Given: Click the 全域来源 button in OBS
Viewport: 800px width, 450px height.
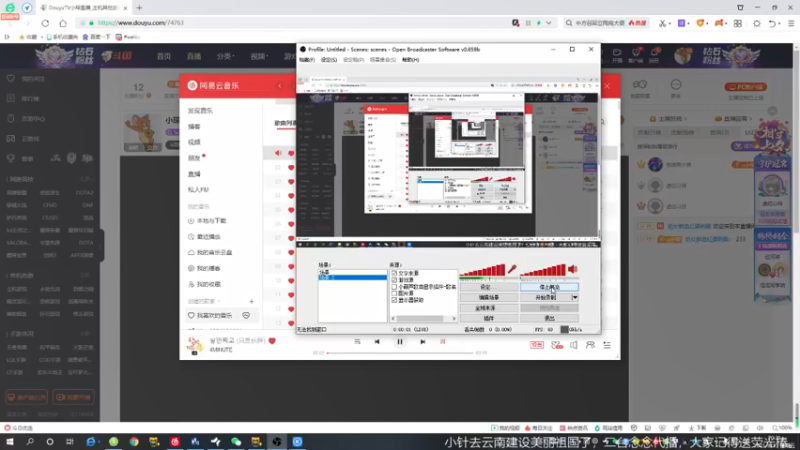Looking at the screenshot, I should tap(489, 308).
